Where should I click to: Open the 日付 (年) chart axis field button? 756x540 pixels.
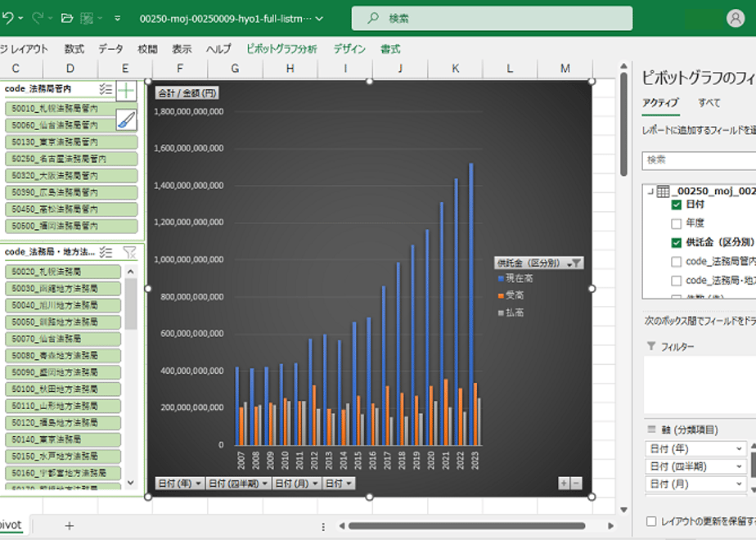click(x=179, y=483)
